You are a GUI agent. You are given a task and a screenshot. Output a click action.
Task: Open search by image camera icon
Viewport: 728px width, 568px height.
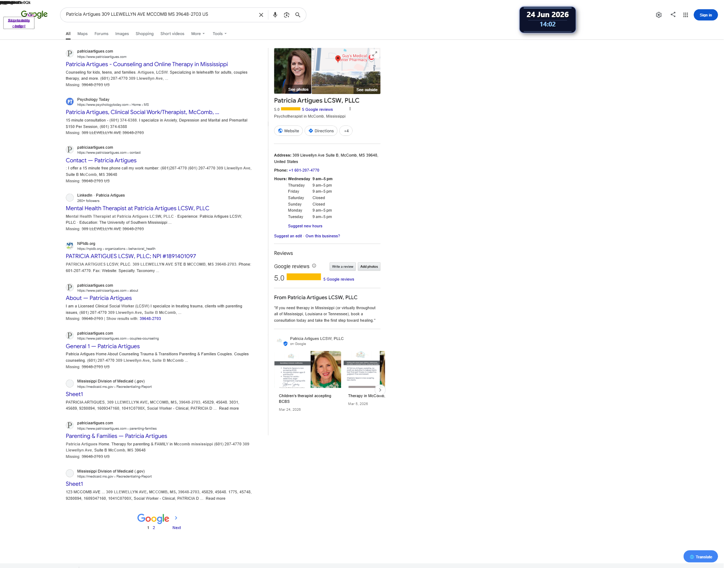coord(286,15)
